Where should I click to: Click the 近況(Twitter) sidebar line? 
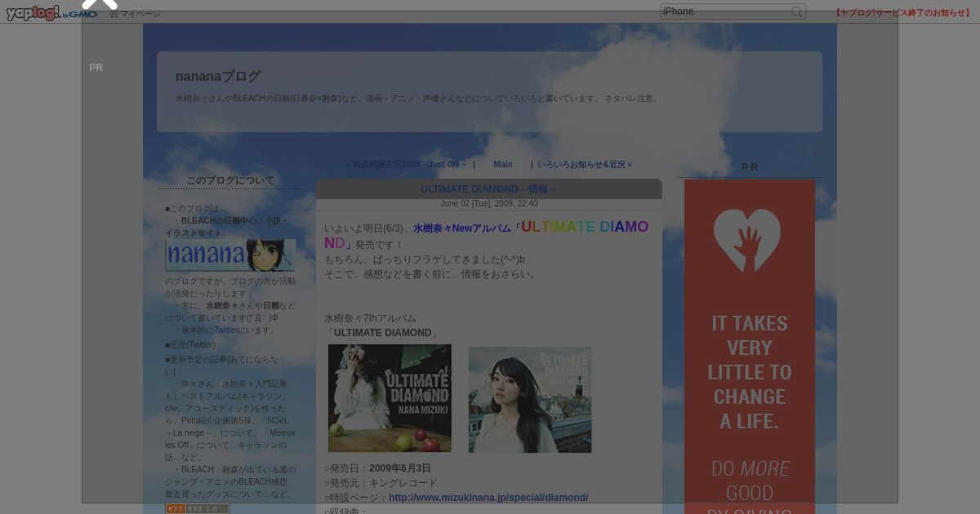coord(194,344)
